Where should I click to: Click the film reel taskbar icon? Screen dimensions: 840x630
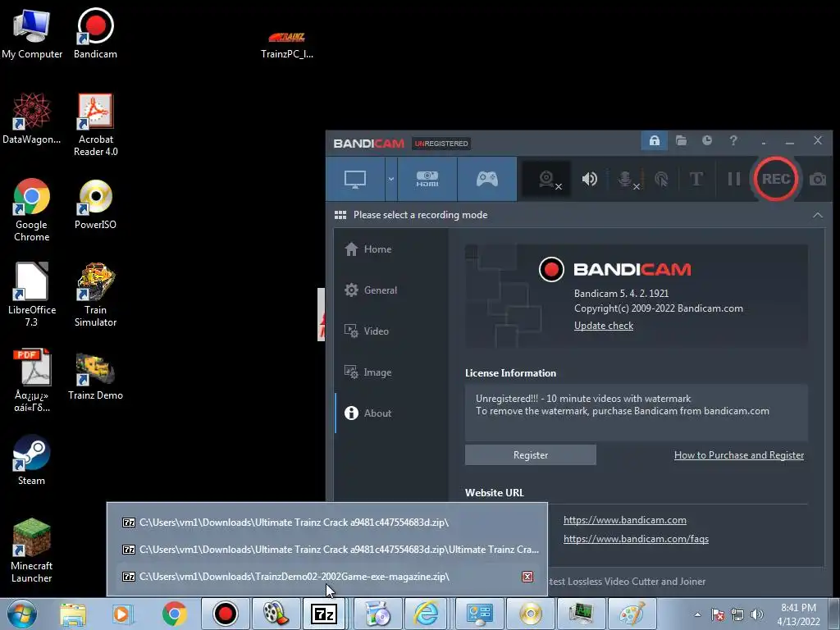click(x=276, y=614)
